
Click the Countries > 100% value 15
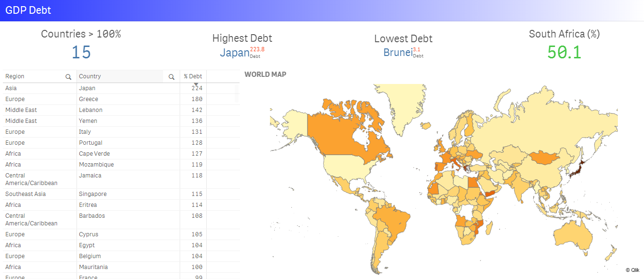click(x=81, y=52)
